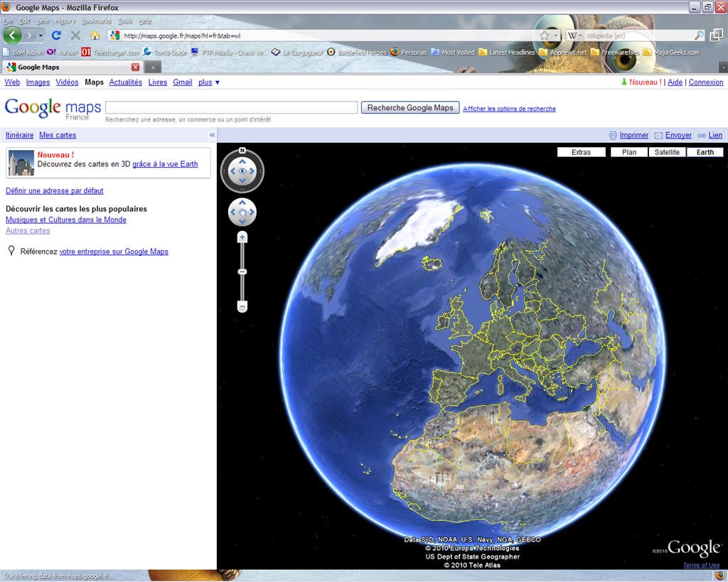Pan left with the move joystick's left arrow
Image resolution: width=728 pixels, height=582 pixels.
(x=232, y=212)
